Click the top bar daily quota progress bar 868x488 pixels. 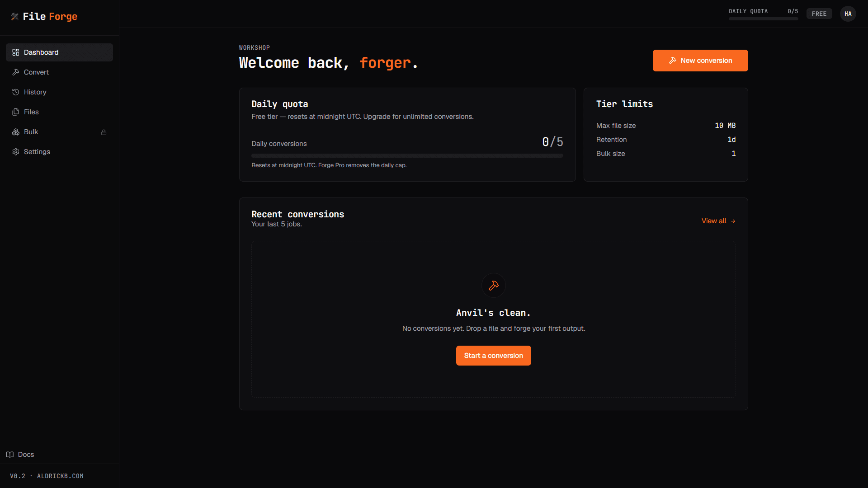pos(764,19)
